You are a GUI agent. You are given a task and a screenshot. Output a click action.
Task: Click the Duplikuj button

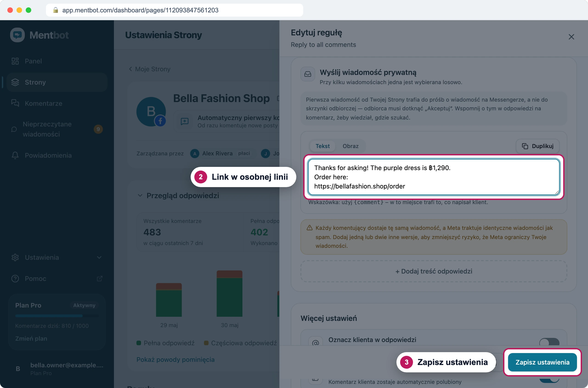pyautogui.click(x=537, y=146)
